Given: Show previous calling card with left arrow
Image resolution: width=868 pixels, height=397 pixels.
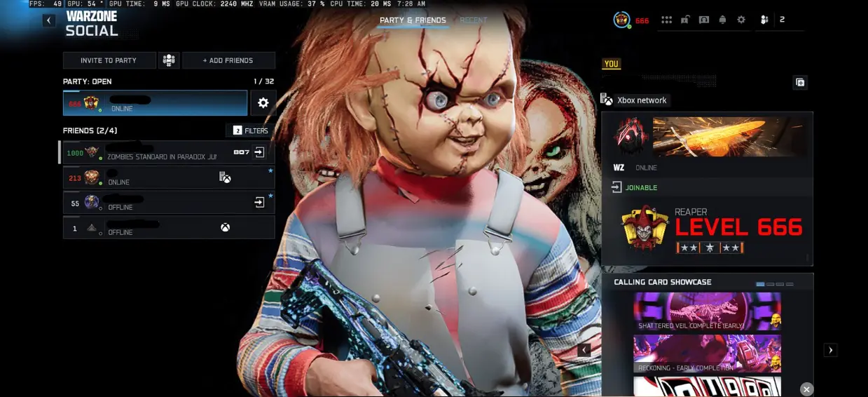Looking at the screenshot, I should (584, 350).
